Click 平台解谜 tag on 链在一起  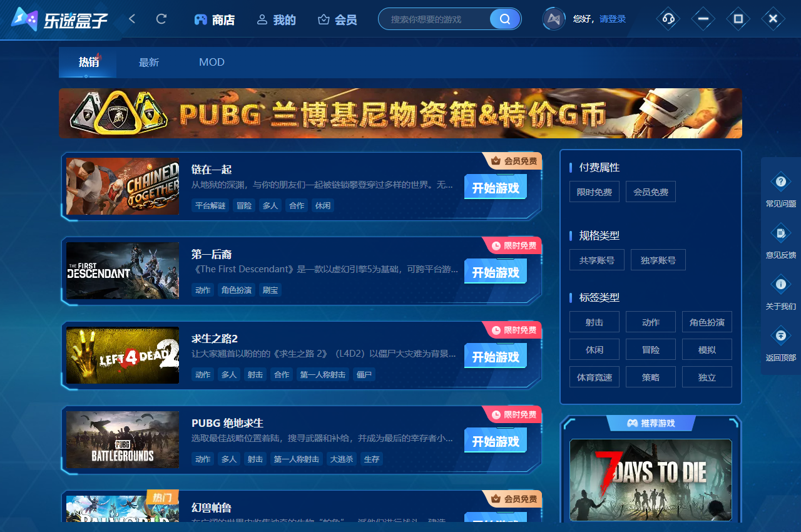click(x=210, y=205)
